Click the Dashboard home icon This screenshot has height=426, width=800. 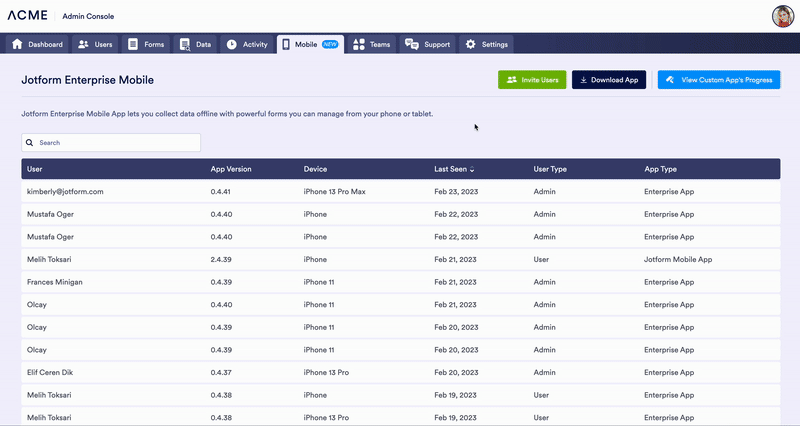point(17,44)
